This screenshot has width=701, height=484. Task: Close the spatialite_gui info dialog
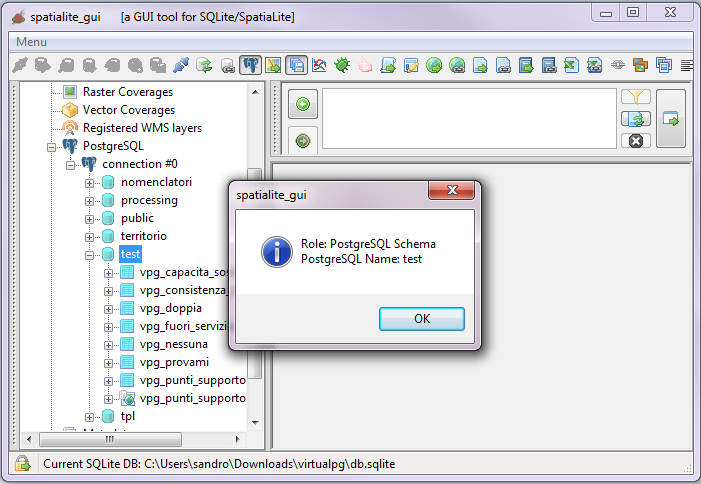pyautogui.click(x=452, y=190)
